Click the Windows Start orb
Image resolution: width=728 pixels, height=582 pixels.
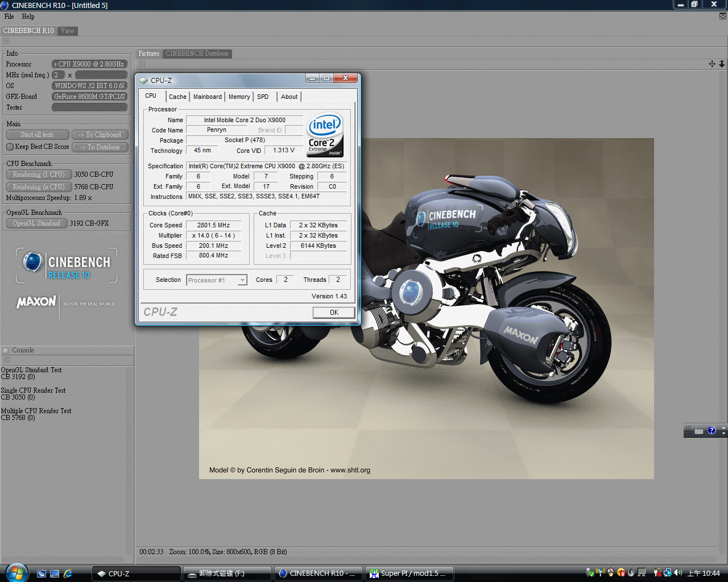point(16,572)
